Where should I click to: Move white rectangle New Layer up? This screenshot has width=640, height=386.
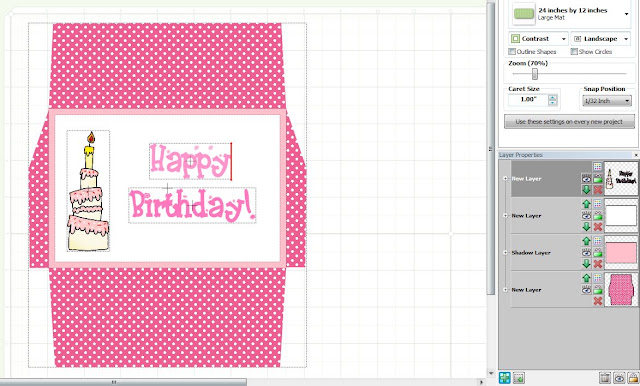(x=587, y=204)
